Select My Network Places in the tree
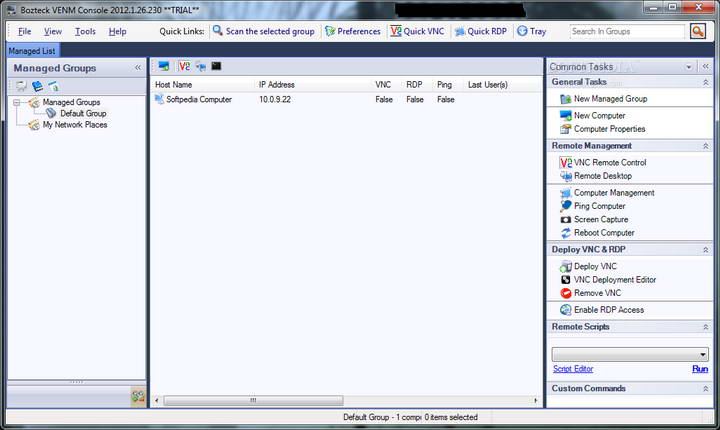Image resolution: width=720 pixels, height=430 pixels. pyautogui.click(x=74, y=125)
